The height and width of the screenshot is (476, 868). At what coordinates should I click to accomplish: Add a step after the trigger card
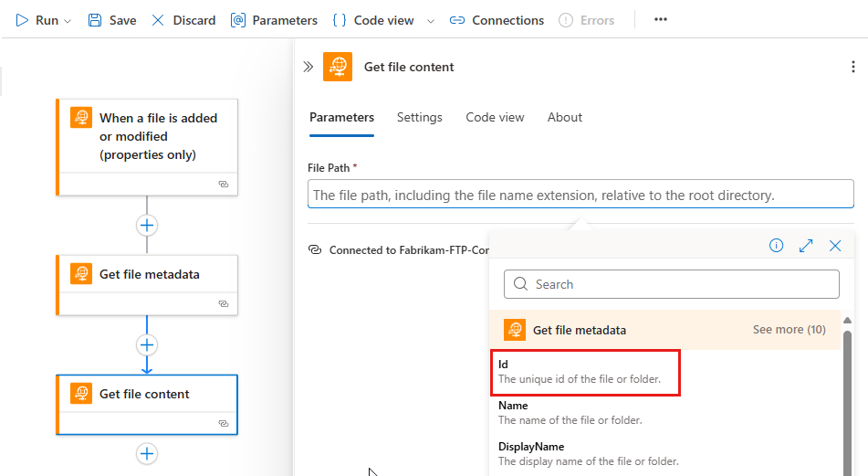tap(147, 225)
